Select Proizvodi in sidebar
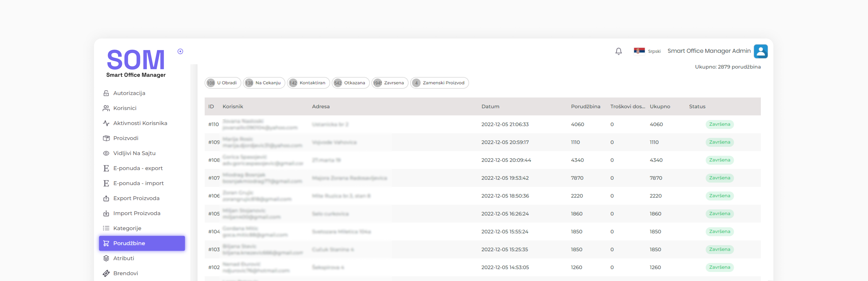Image resolution: width=868 pixels, height=281 pixels. pos(142,138)
